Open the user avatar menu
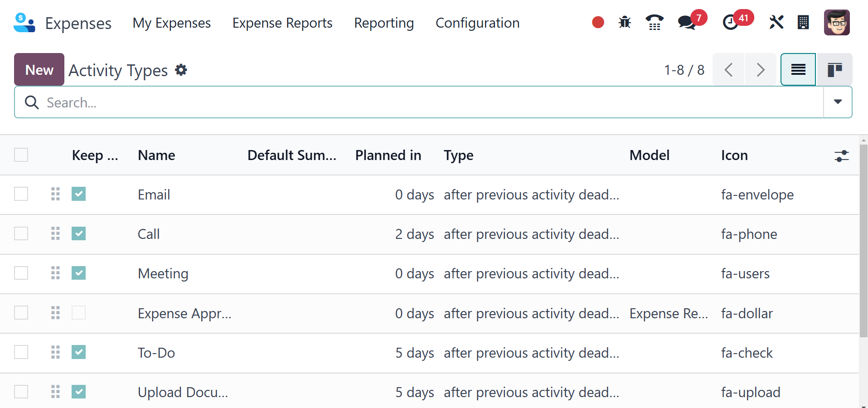The image size is (868, 408). tap(836, 22)
